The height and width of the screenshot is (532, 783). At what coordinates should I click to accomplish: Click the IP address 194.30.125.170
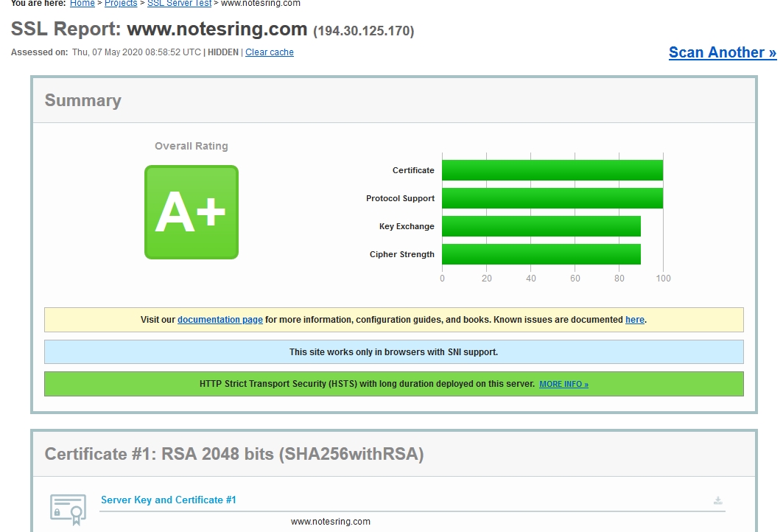click(x=364, y=31)
